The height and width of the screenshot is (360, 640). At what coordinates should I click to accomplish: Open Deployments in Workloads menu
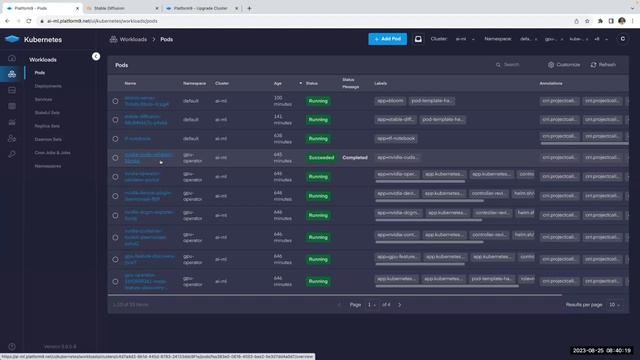[x=48, y=86]
